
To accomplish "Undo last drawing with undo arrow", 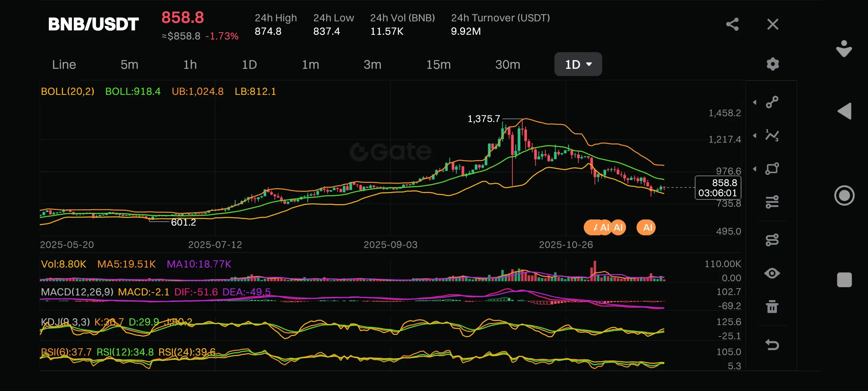I will (x=772, y=345).
